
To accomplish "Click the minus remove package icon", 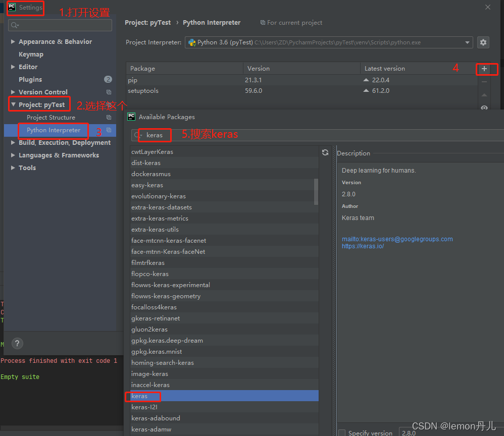I will [x=484, y=82].
